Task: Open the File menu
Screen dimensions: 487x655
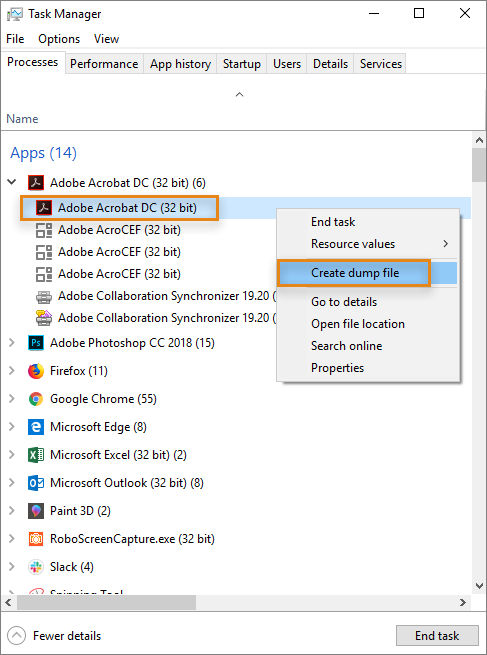Action: click(15, 39)
